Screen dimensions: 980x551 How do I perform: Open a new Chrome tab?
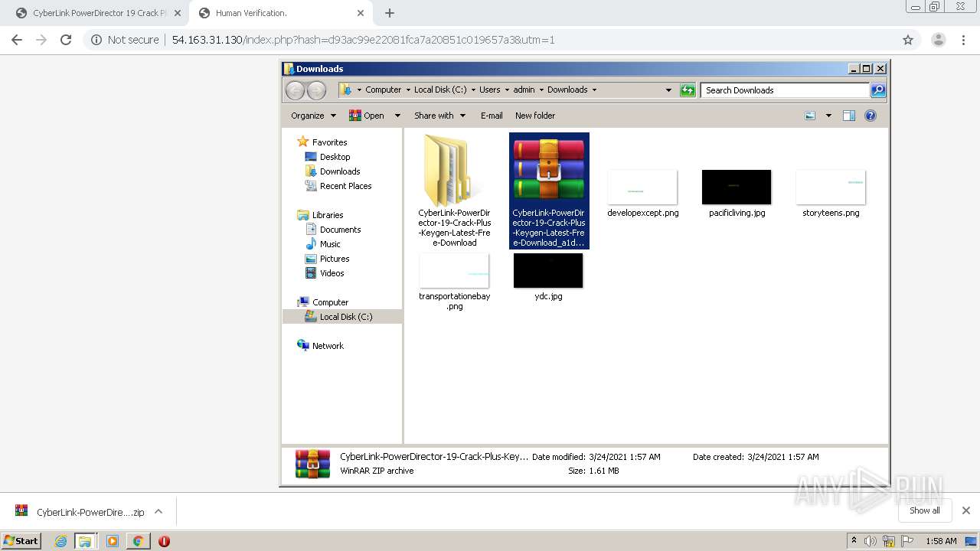pos(390,13)
